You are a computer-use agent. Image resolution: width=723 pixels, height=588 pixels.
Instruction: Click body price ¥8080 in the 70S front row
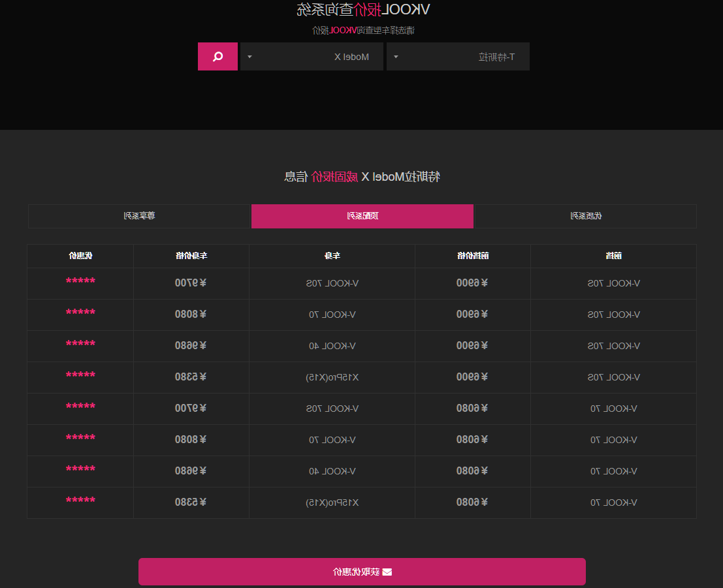(191, 315)
